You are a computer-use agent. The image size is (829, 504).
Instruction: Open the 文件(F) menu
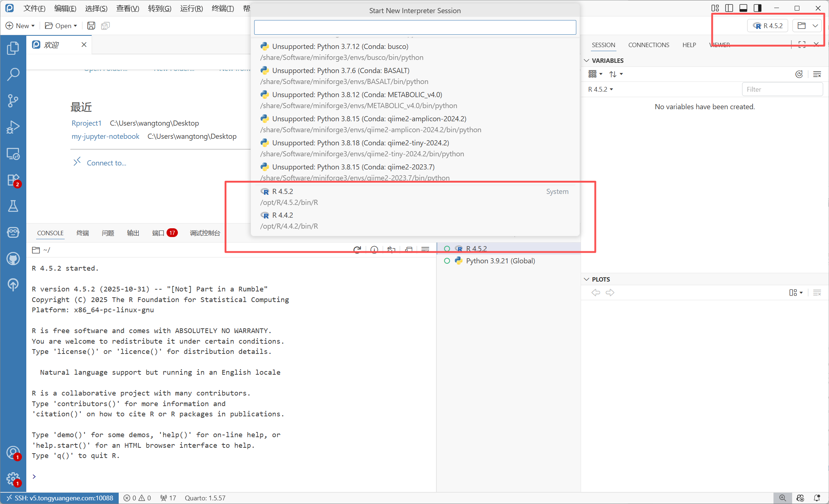[x=34, y=8]
